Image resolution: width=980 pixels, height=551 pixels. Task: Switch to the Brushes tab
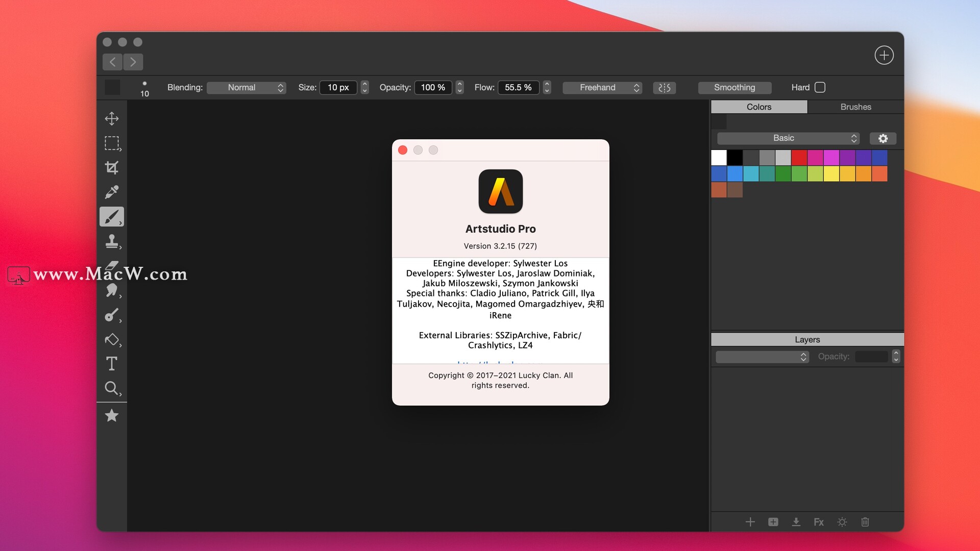[856, 107]
